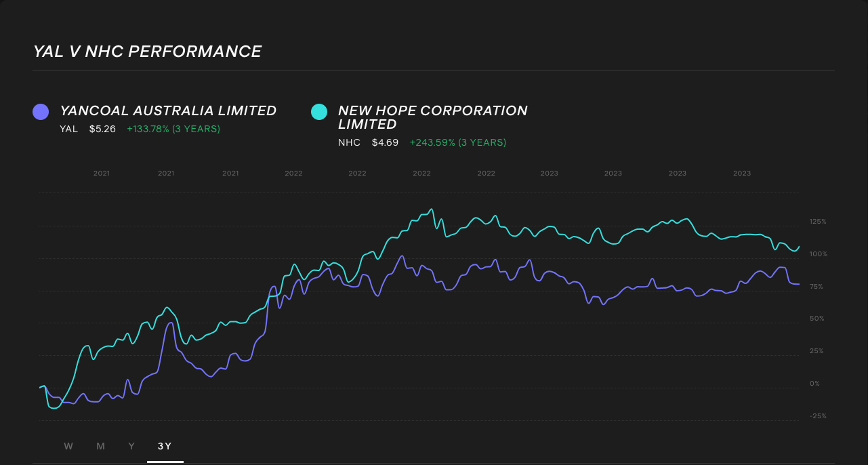This screenshot has width=868, height=465.
Task: Select the teal color swatch for New Hope
Action: click(319, 111)
